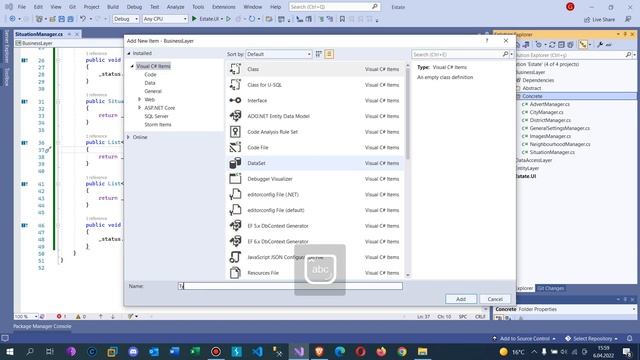Choose editorconfig File (default) template
640x360 pixels.
pos(315,210)
